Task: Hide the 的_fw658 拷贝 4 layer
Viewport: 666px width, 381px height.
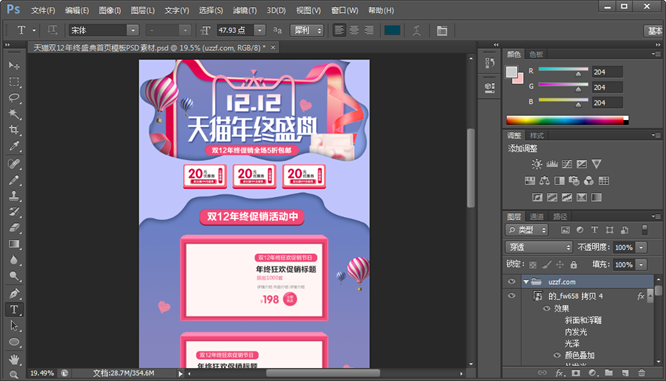Action: [511, 296]
